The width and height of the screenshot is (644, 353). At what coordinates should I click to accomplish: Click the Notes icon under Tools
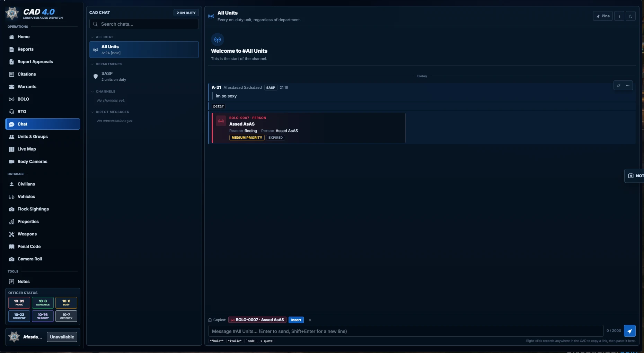point(11,282)
